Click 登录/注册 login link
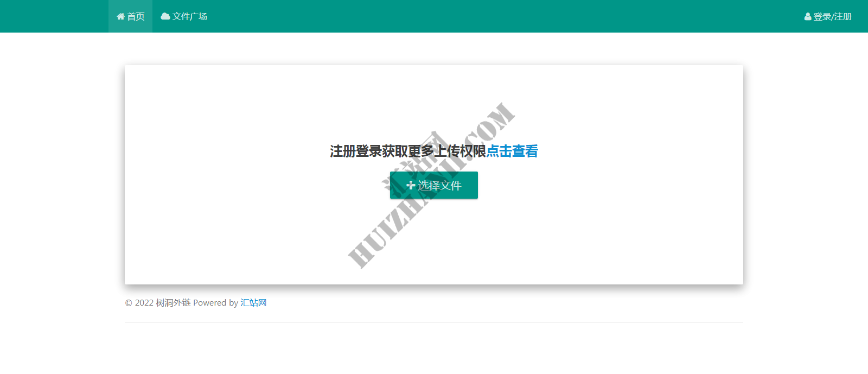This screenshot has width=868, height=374. point(828,17)
